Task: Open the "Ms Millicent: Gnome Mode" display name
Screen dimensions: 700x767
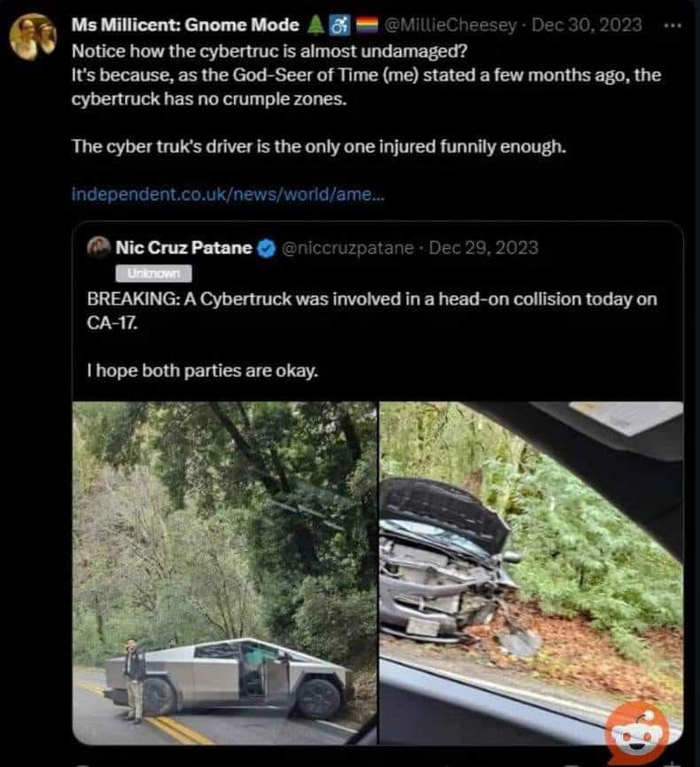Action: [x=184, y=25]
